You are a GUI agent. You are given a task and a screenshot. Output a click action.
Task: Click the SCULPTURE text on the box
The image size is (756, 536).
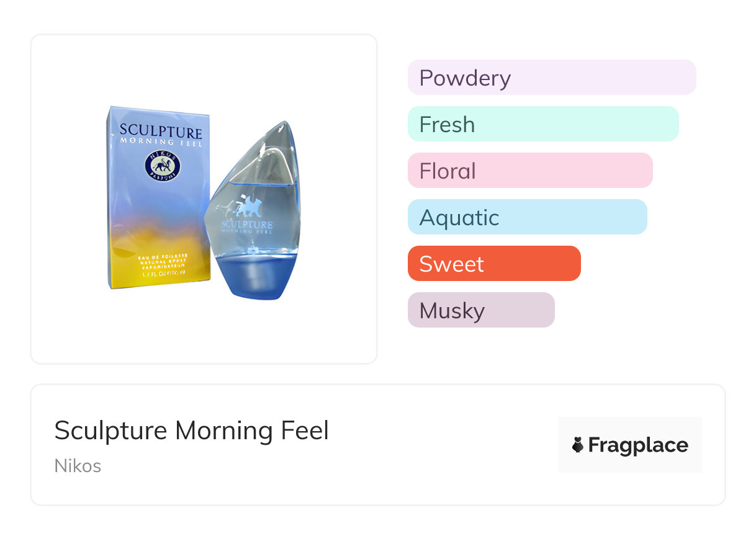160,132
